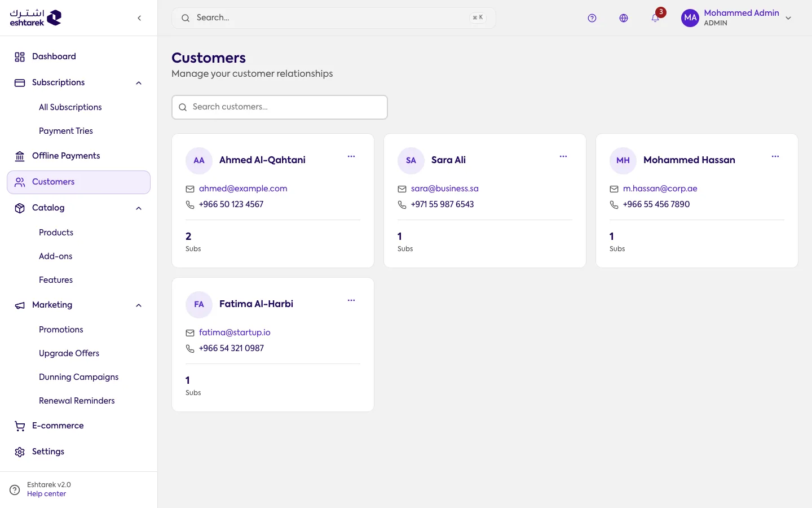Open more options for Ahmed Al-Qahtani
The width and height of the screenshot is (812, 508).
point(351,156)
